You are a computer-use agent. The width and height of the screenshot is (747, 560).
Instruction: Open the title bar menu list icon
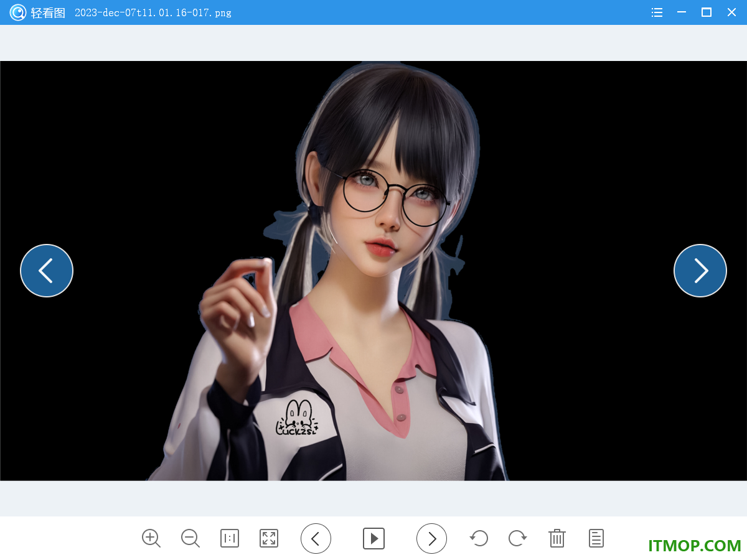coord(657,12)
